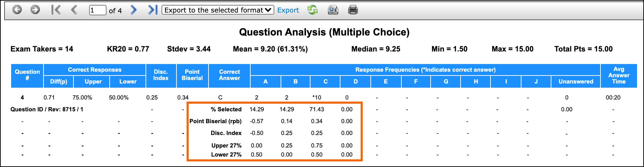
Task: Click the Point Biserial column header
Action: pos(192,75)
